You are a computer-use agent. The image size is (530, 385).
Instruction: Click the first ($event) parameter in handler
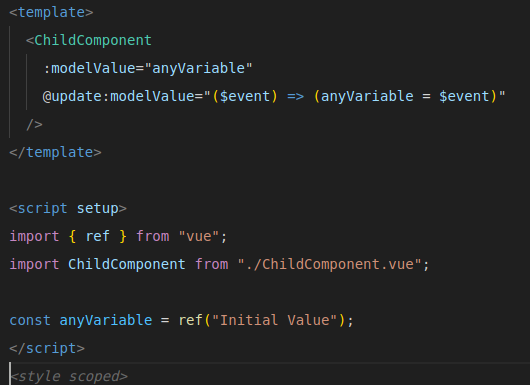tap(245, 97)
